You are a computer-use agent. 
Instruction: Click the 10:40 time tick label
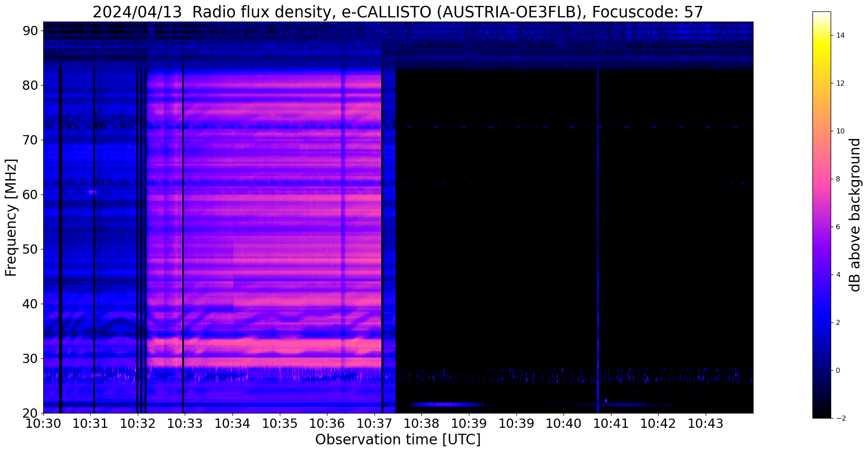pyautogui.click(x=564, y=424)
